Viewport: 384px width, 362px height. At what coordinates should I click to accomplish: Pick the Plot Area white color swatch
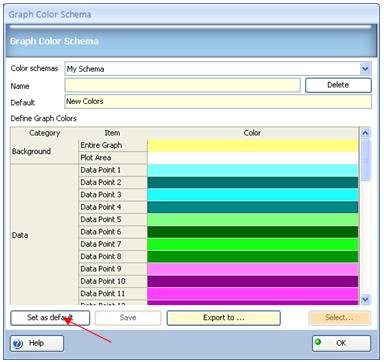pos(253,158)
